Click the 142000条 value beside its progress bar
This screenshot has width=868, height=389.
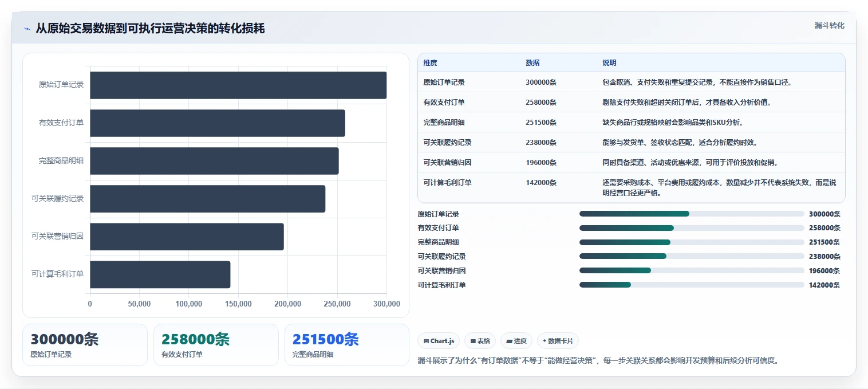[824, 285]
